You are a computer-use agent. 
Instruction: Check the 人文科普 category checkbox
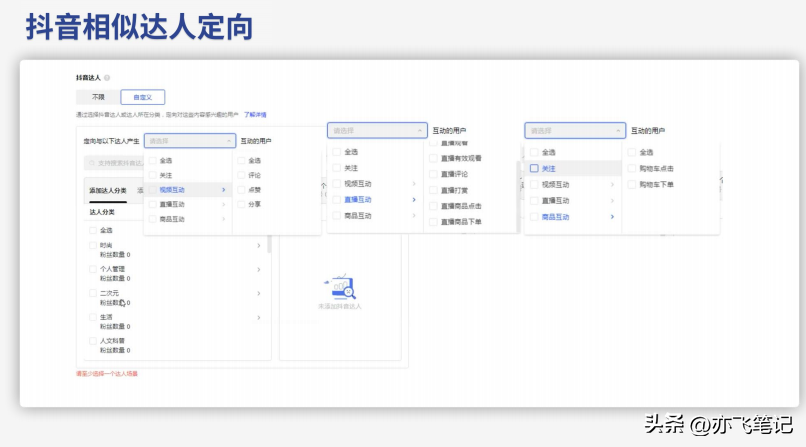[93, 341]
